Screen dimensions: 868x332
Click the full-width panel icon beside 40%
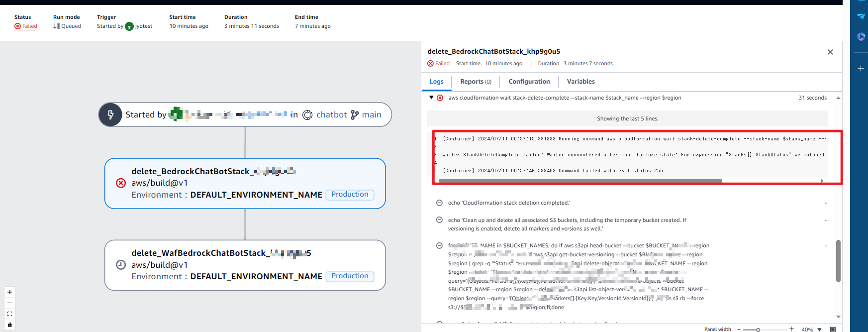tap(833, 329)
